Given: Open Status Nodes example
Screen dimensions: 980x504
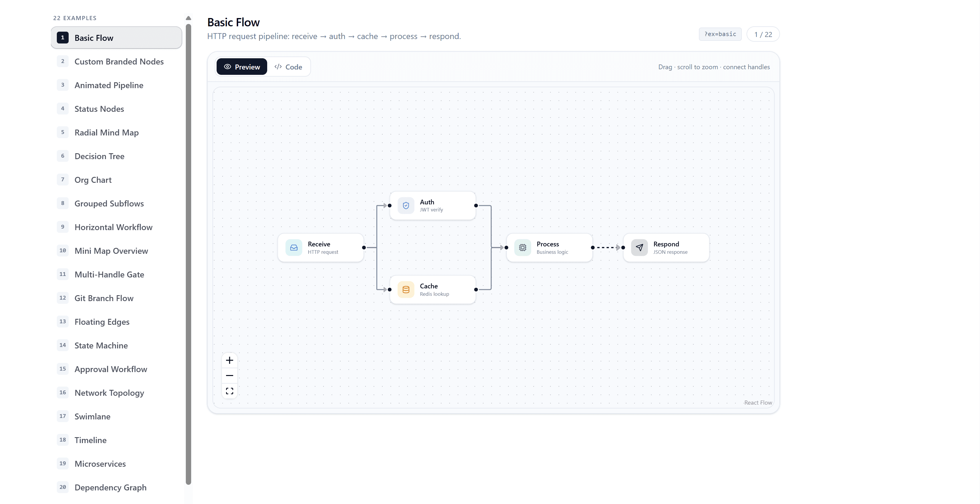Looking at the screenshot, I should (116, 109).
